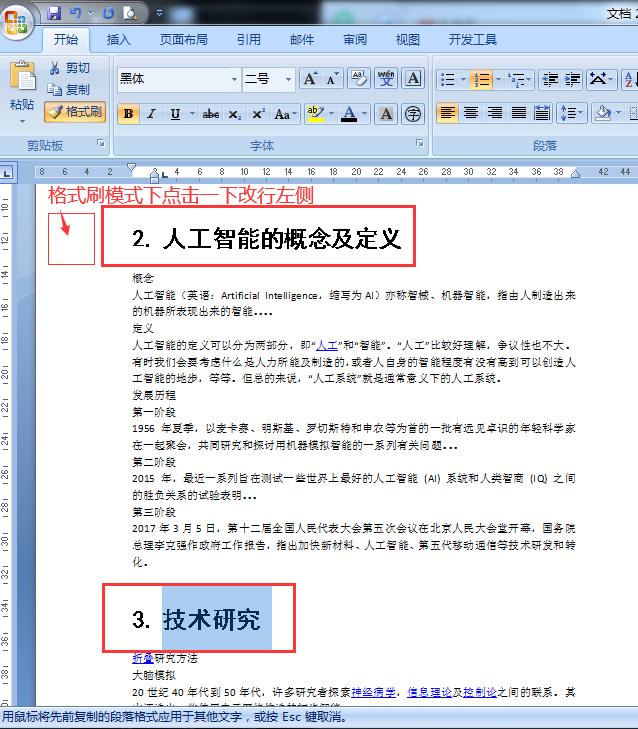Redo using the quick access arrow
The width and height of the screenshot is (638, 729).
(108, 13)
